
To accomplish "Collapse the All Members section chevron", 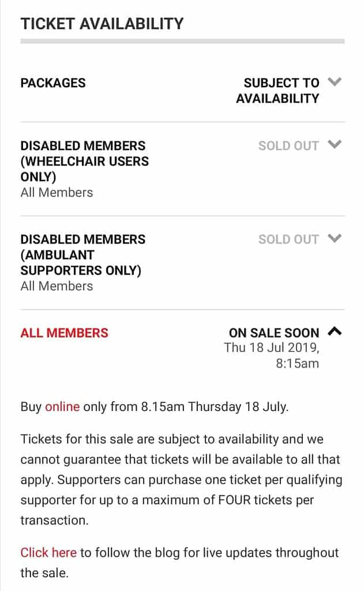I will [x=334, y=331].
